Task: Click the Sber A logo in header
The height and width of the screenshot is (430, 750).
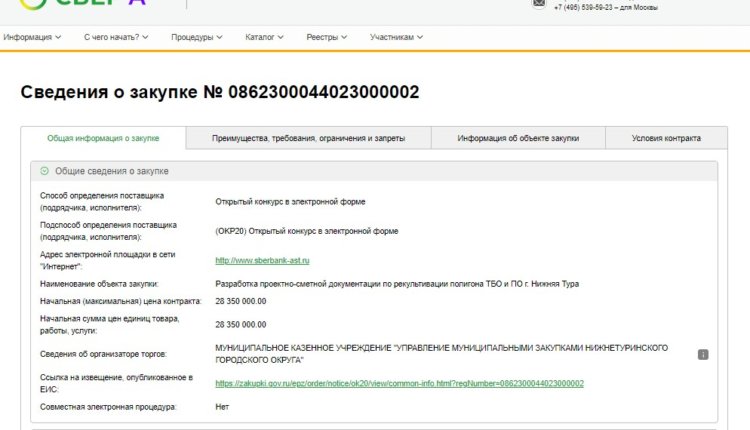Action: click(x=97, y=5)
